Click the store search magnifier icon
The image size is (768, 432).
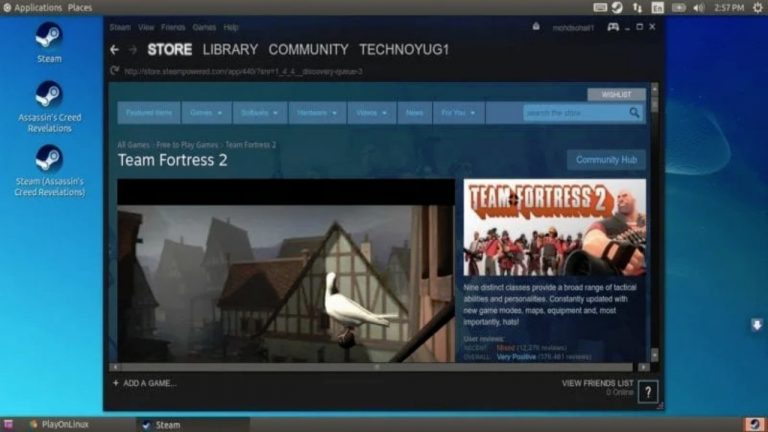(x=634, y=113)
